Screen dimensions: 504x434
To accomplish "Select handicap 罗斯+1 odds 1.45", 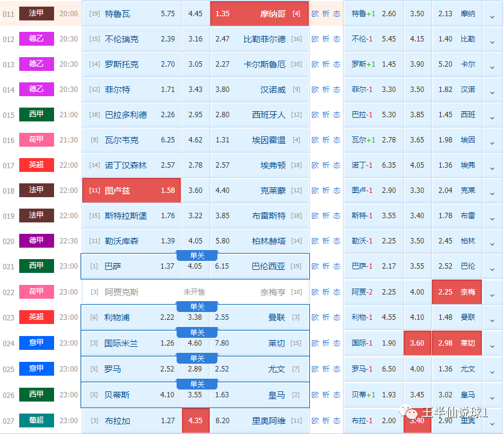I will 373,64.
